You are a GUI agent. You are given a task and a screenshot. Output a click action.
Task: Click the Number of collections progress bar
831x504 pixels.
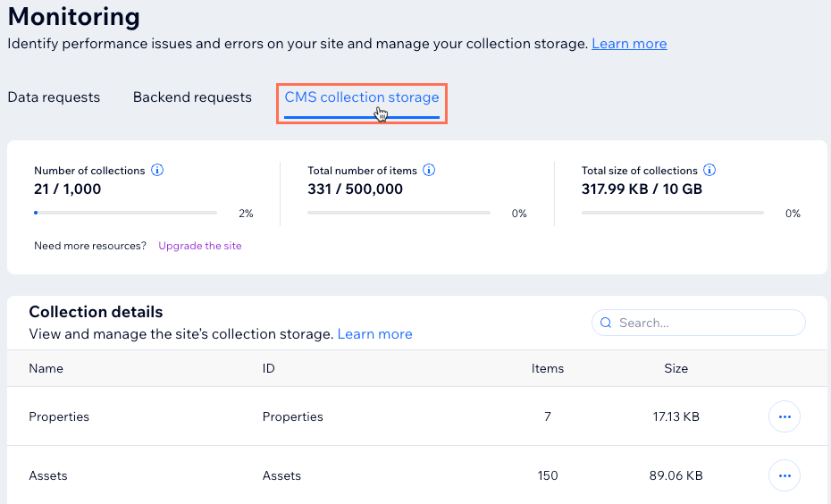click(x=125, y=213)
